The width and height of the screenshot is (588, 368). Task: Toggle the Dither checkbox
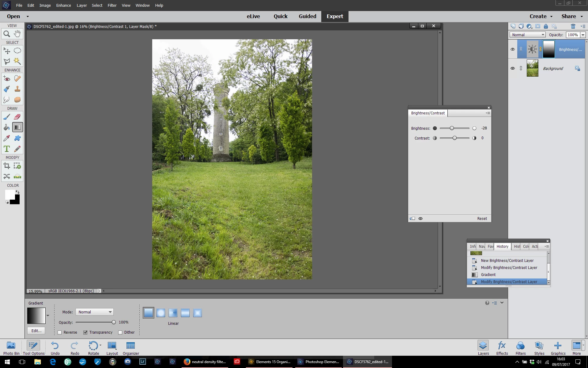[120, 332]
